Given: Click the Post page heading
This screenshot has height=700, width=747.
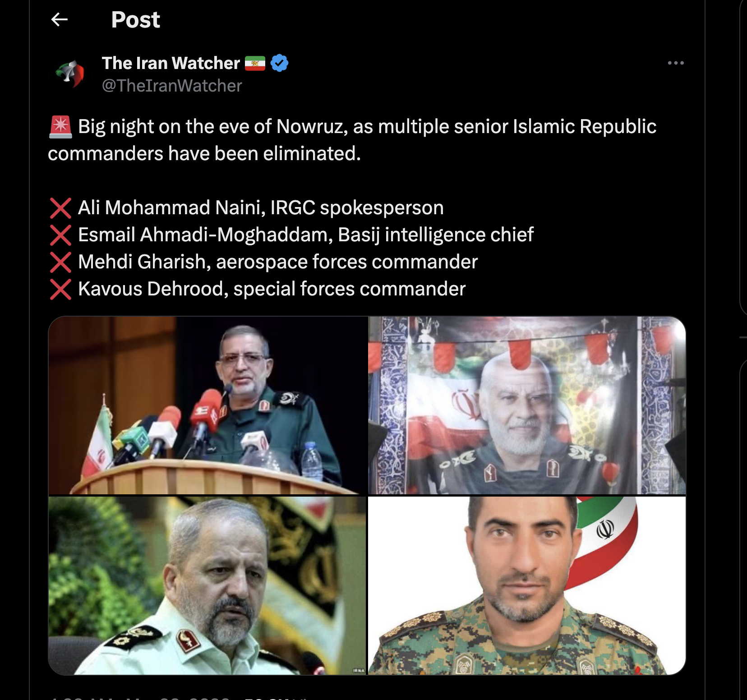Looking at the screenshot, I should point(135,20).
